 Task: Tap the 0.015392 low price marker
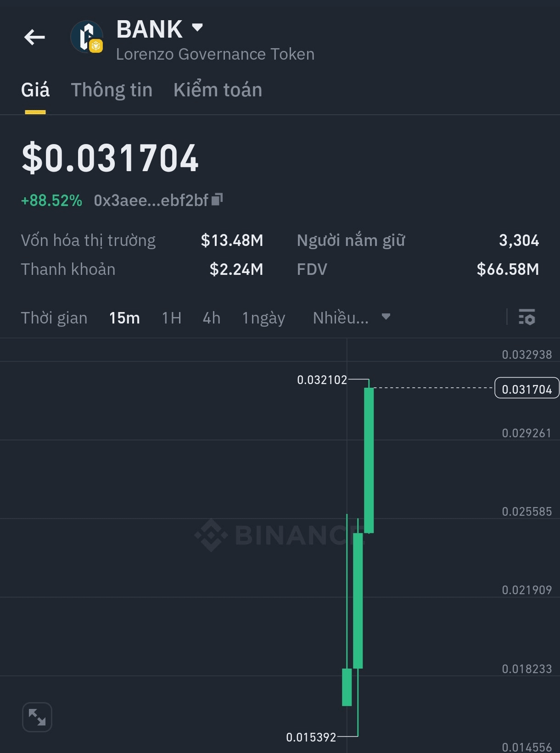tap(311, 737)
